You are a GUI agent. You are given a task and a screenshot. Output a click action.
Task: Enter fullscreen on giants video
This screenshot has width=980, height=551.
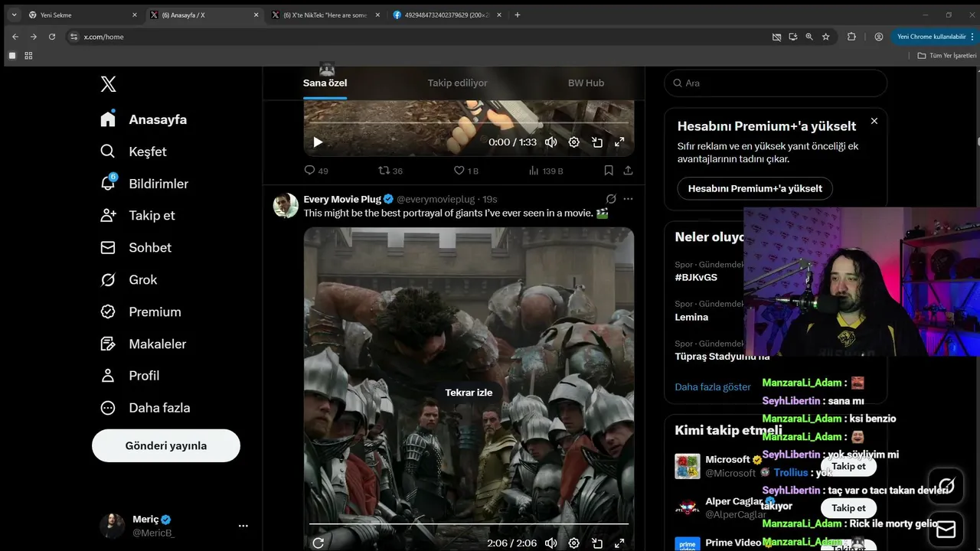pyautogui.click(x=619, y=543)
